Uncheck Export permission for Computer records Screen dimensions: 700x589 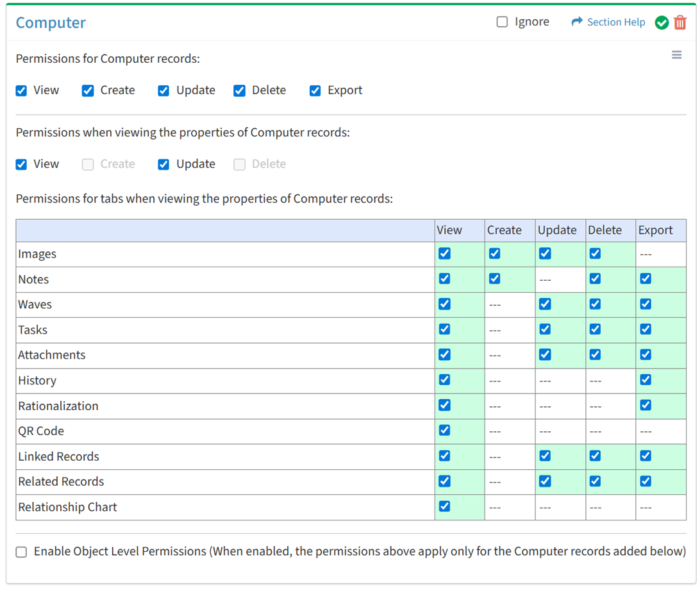tap(315, 90)
